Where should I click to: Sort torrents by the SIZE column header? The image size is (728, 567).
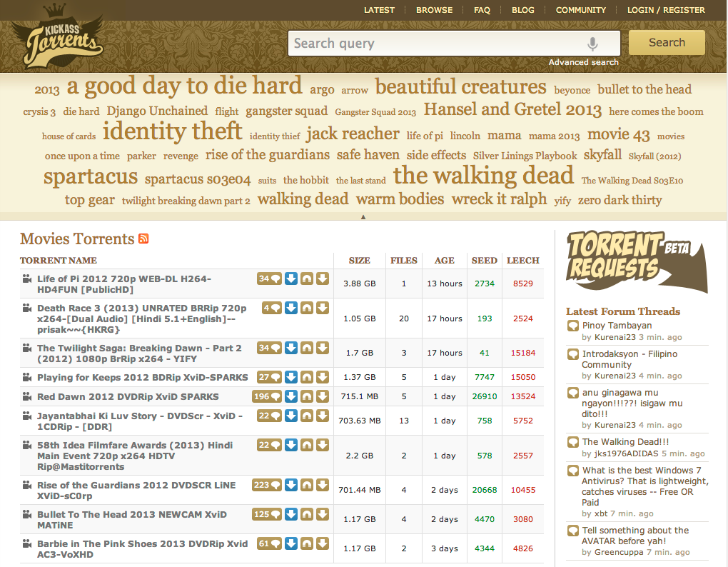click(x=359, y=261)
